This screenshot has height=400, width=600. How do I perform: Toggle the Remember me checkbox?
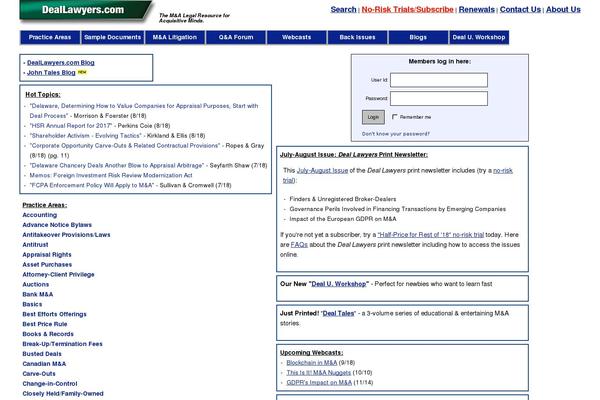[395, 117]
